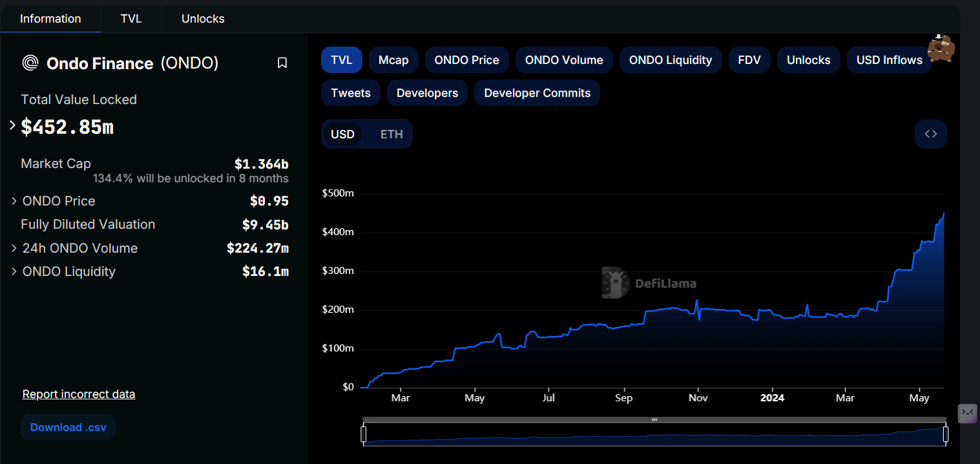This screenshot has width=980, height=464.
Task: Toggle the Mcap chart series
Action: pyautogui.click(x=393, y=60)
